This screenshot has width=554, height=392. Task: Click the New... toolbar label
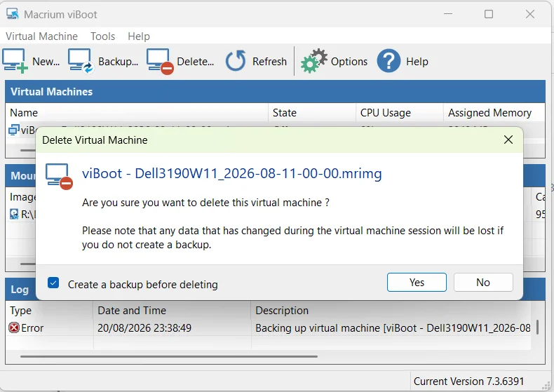[x=46, y=62]
